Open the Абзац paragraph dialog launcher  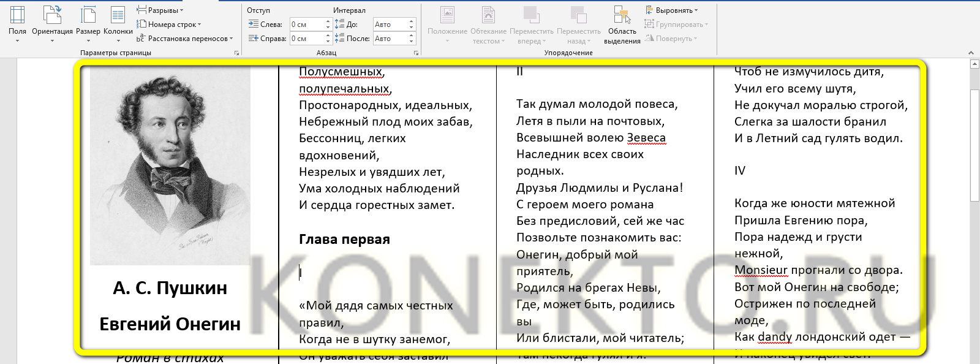[416, 53]
